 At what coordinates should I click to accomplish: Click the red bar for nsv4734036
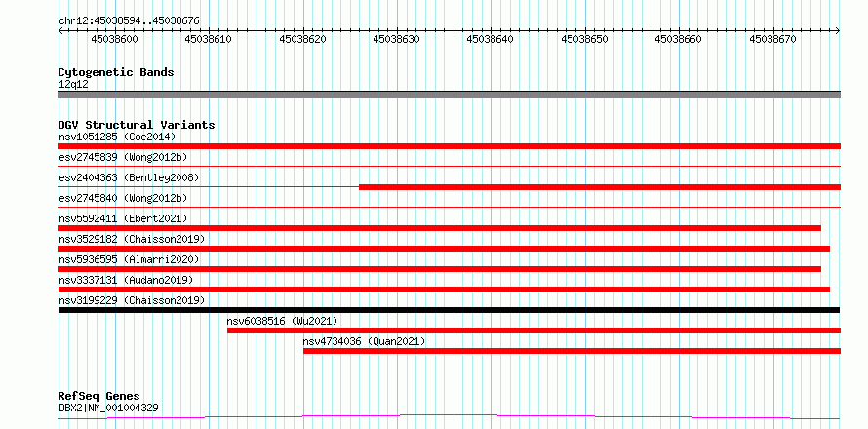[572, 351]
